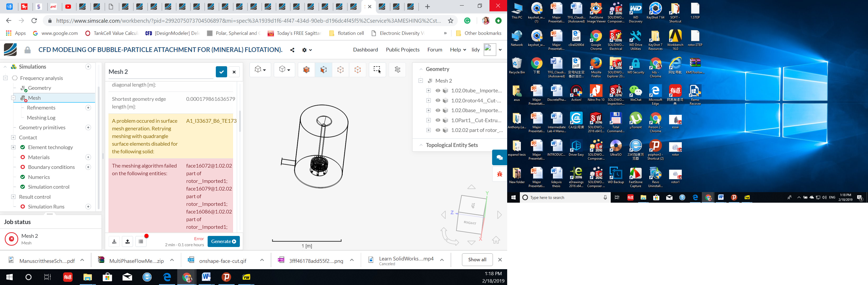
Task: Open the view orientation cube dropdown
Action: coord(260,69)
